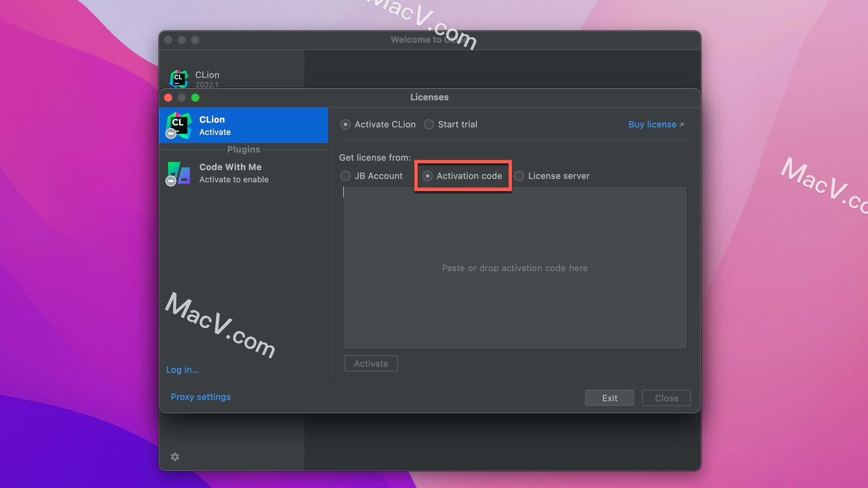Click the CLion logo icon in title bar
Image resolution: width=868 pixels, height=488 pixels.
(179, 78)
